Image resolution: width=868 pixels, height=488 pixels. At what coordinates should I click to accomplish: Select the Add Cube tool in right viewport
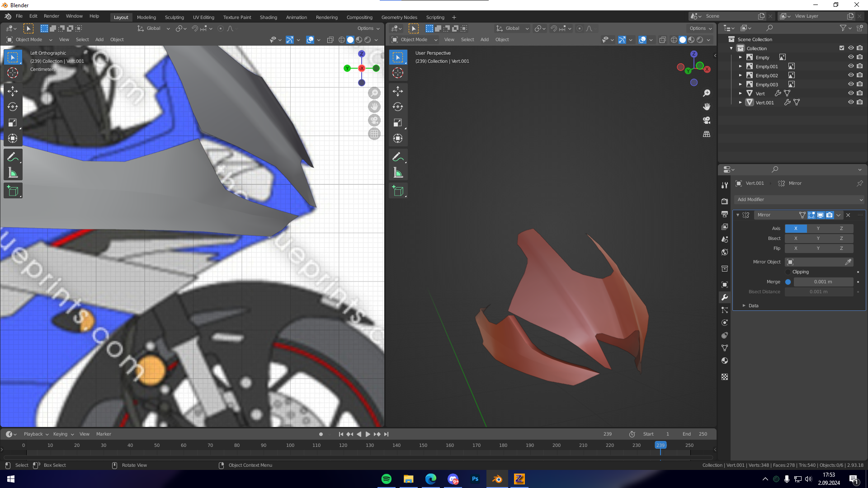tap(398, 191)
